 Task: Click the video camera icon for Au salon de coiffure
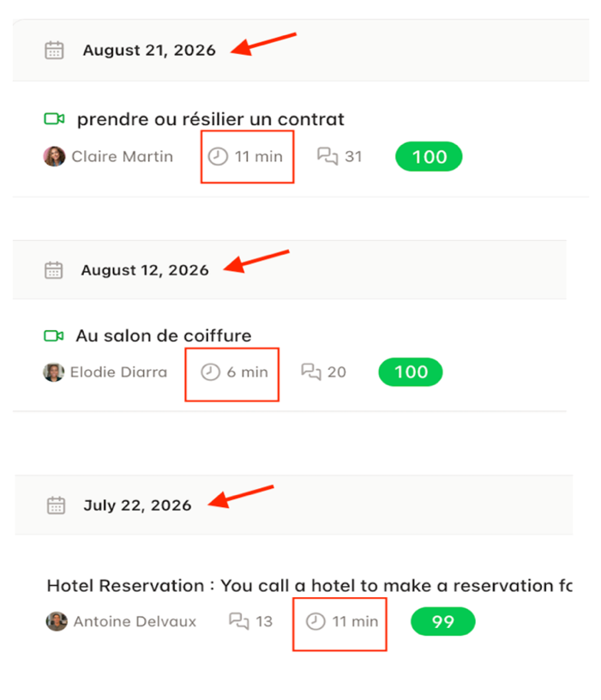(53, 335)
